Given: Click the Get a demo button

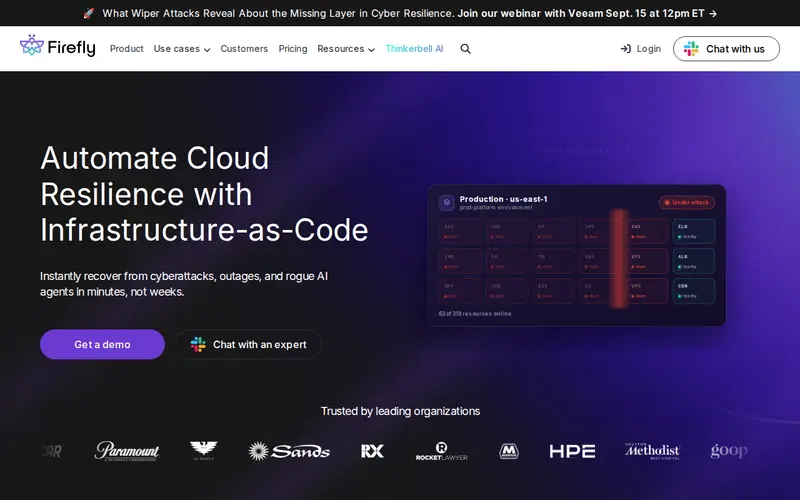Looking at the screenshot, I should pos(103,344).
